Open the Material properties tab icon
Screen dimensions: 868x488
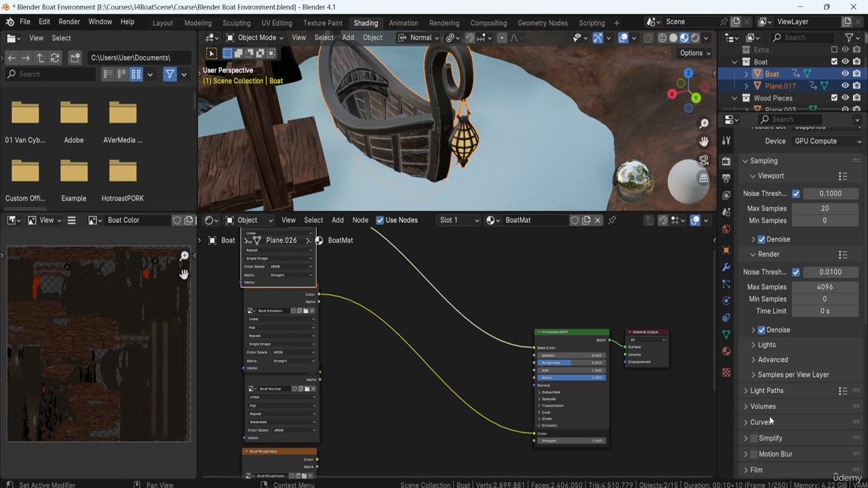click(x=726, y=351)
